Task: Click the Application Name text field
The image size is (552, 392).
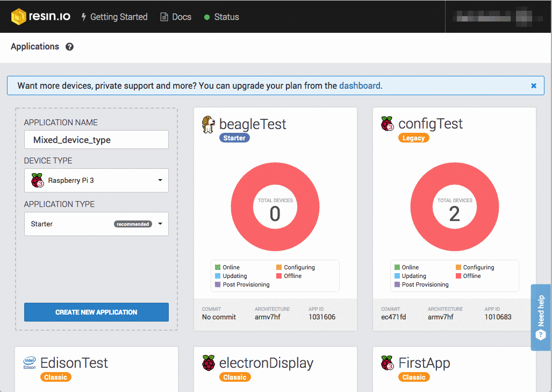Action: tap(96, 140)
